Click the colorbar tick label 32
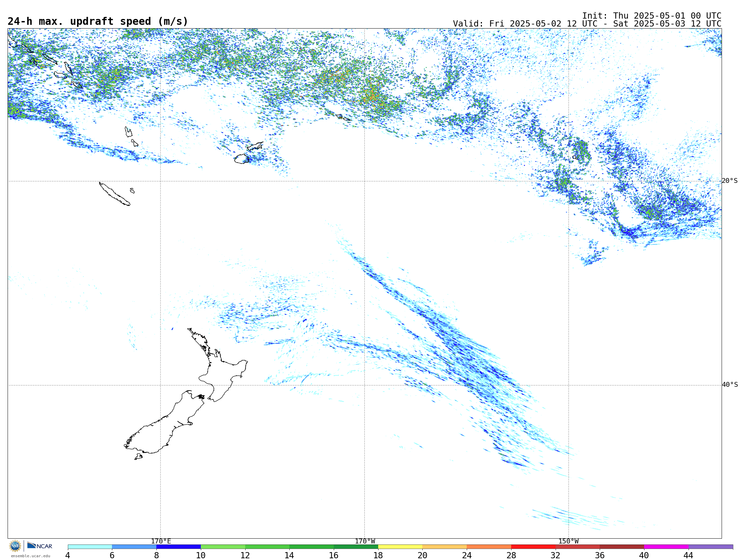This screenshot has height=560, width=744. 555,556
